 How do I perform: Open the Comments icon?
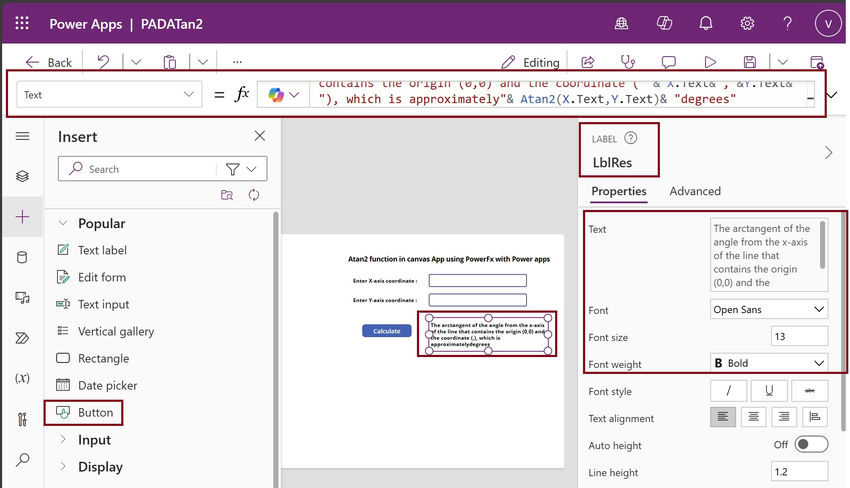tap(668, 62)
